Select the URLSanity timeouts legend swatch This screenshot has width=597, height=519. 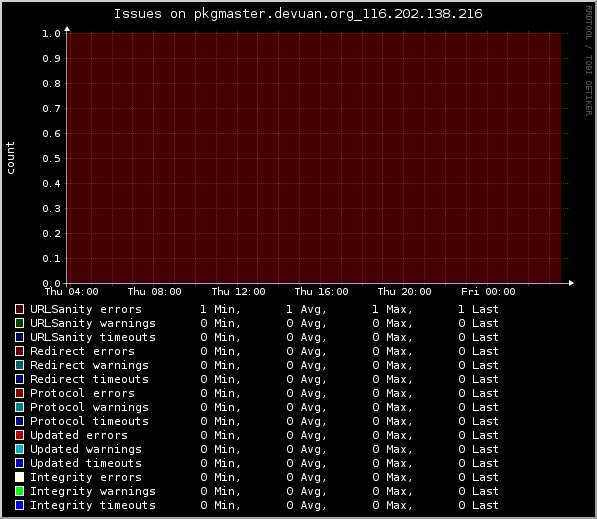coord(19,337)
